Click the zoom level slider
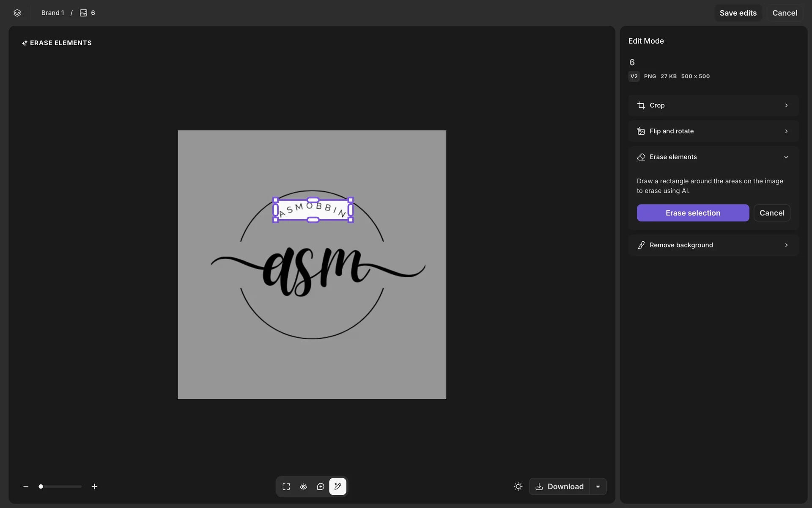The height and width of the screenshot is (508, 812). pos(60,486)
